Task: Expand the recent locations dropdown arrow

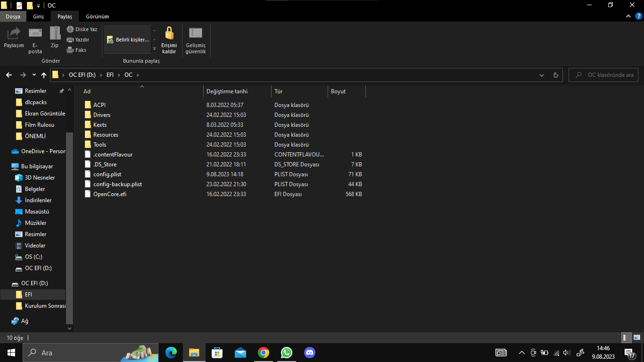Action: pyautogui.click(x=34, y=75)
